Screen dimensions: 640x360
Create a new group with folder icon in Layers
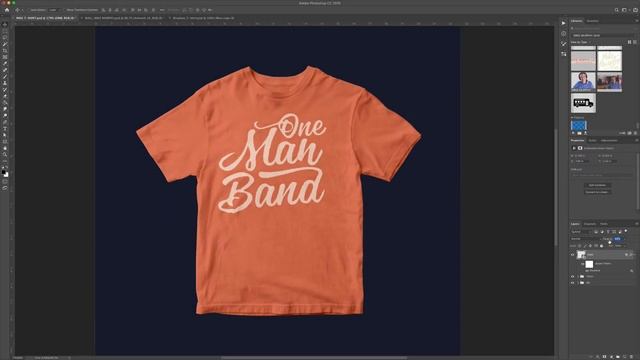(618, 356)
